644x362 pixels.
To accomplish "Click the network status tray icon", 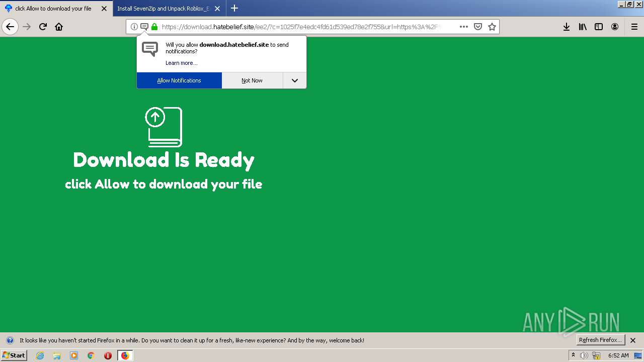I will coord(596,355).
